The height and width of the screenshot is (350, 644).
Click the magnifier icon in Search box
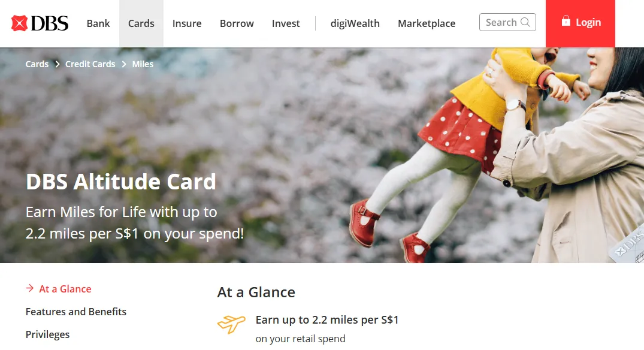pyautogui.click(x=525, y=22)
